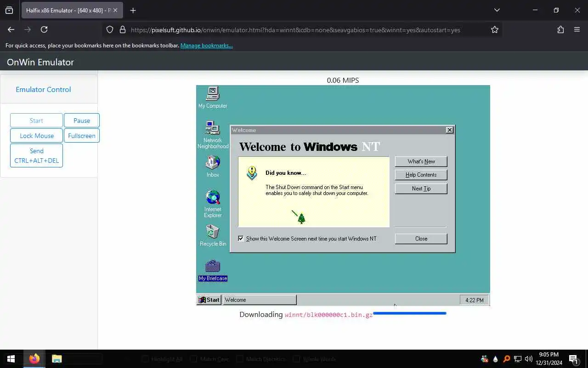Click the orange magnifier tray icon
The image size is (588, 368).
(507, 359)
